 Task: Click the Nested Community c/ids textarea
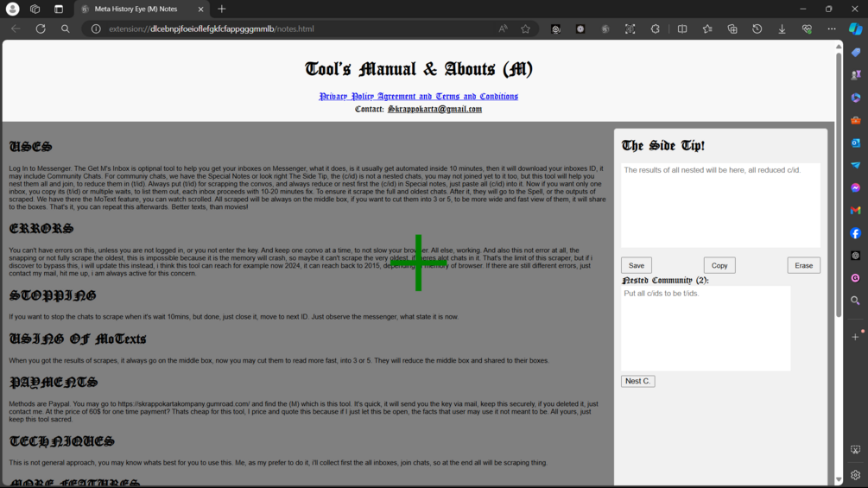pos(706,328)
